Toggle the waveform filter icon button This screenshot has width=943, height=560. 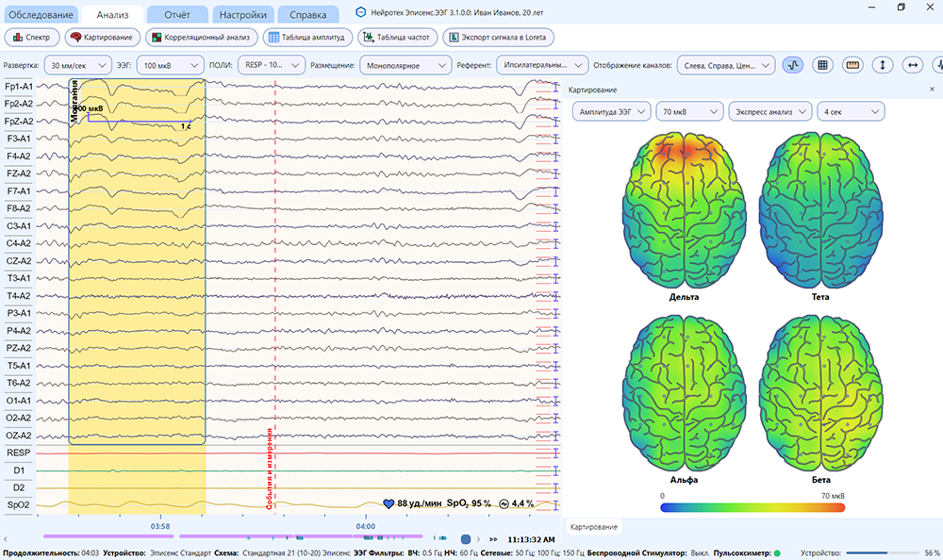pos(793,65)
